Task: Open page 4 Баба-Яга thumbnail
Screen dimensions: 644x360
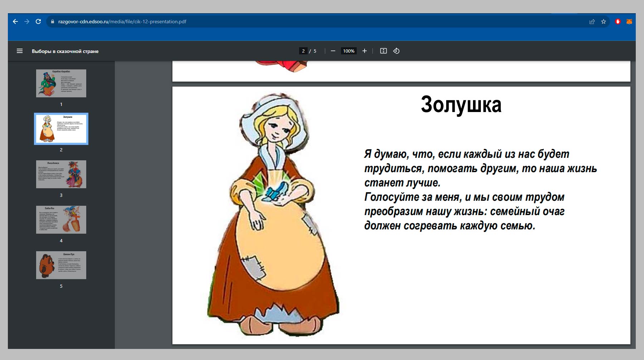Action: click(61, 220)
